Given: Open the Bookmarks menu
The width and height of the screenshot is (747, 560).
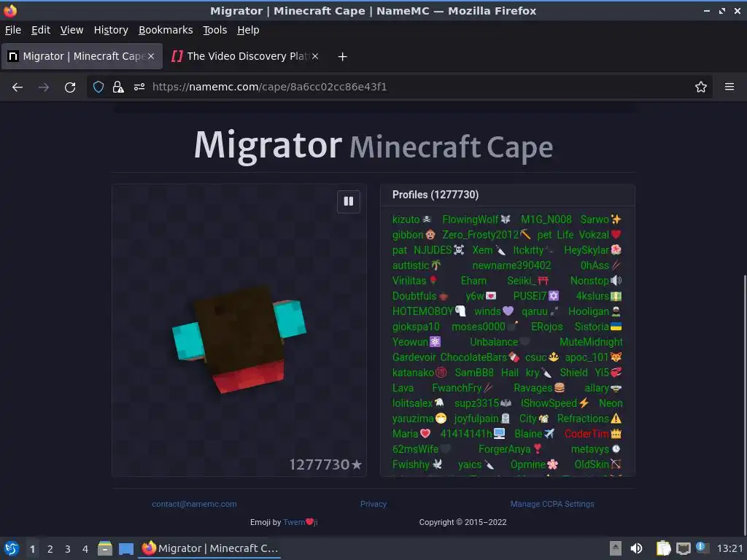Looking at the screenshot, I should [x=166, y=30].
